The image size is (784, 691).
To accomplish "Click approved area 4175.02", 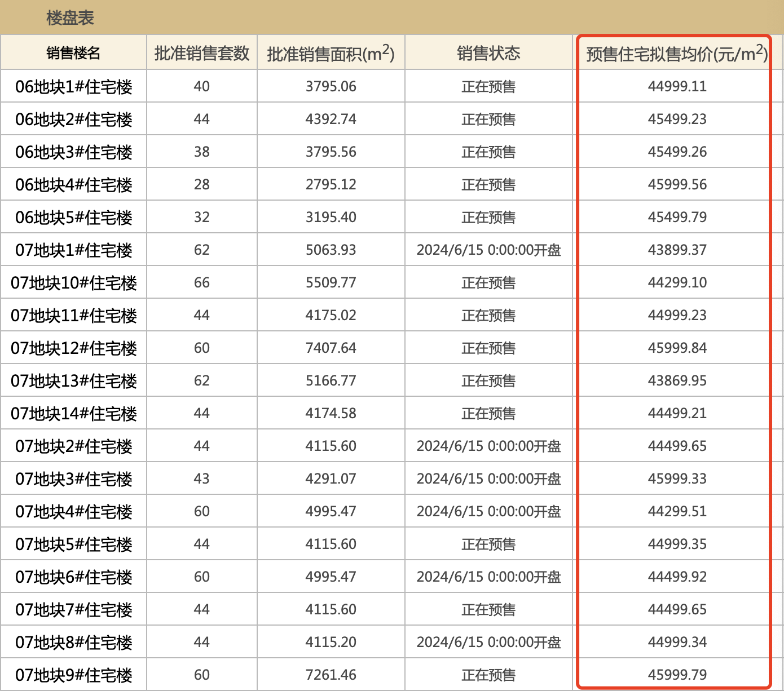I will point(331,315).
